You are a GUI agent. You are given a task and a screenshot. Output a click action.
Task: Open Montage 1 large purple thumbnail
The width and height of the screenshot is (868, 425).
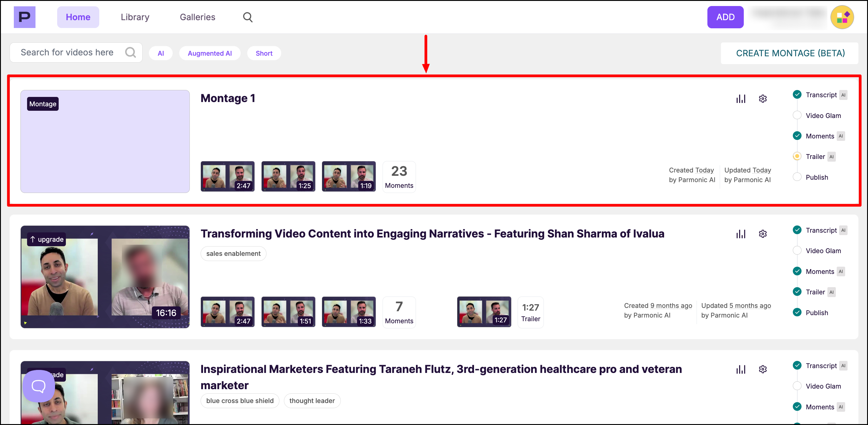[105, 141]
